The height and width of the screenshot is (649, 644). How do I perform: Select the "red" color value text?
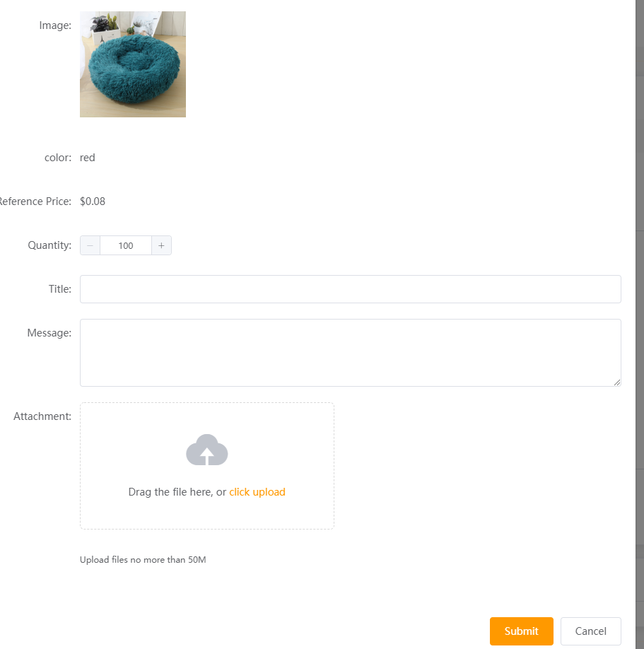pos(88,158)
